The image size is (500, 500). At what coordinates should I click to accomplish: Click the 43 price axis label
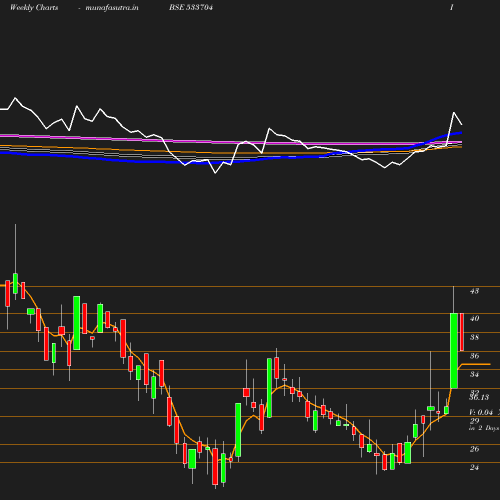tap(474, 291)
